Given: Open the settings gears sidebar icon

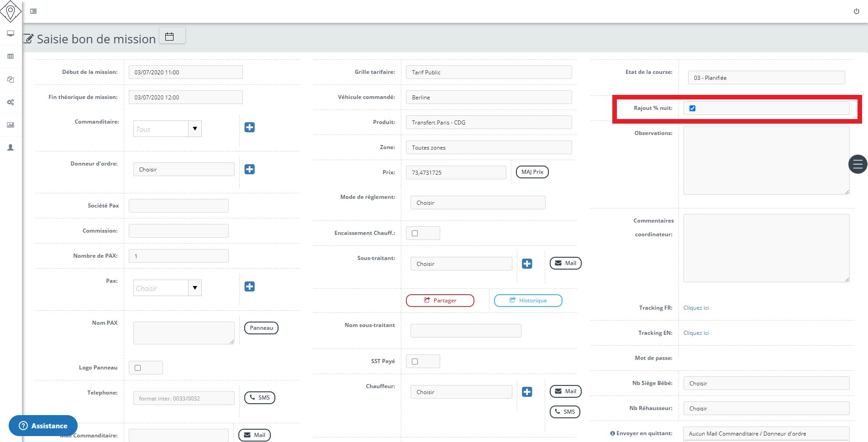Looking at the screenshot, I should click(x=11, y=102).
